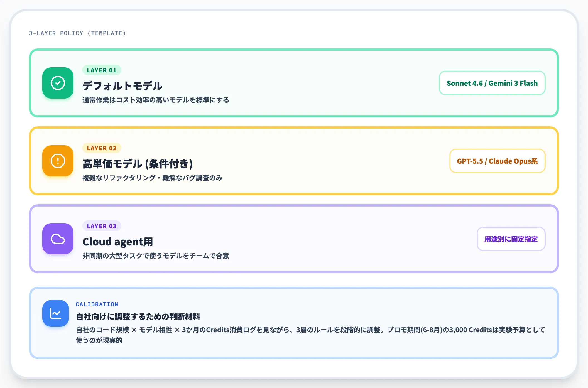Click the LAYER 01 label pill

(102, 70)
